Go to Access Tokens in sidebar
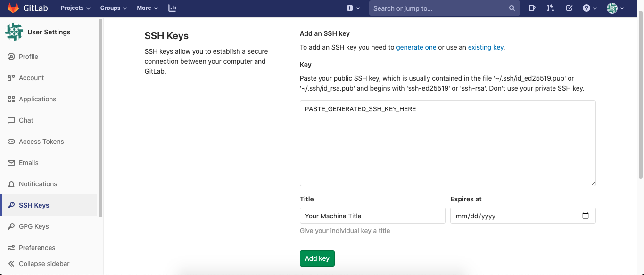 (41, 142)
